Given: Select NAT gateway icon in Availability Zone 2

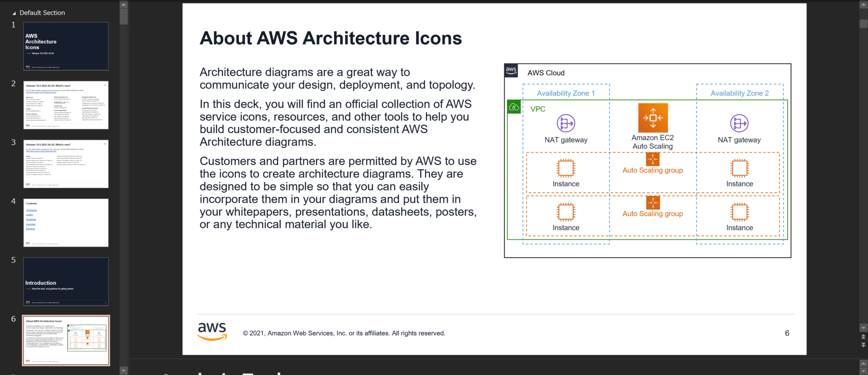Looking at the screenshot, I should [x=739, y=123].
